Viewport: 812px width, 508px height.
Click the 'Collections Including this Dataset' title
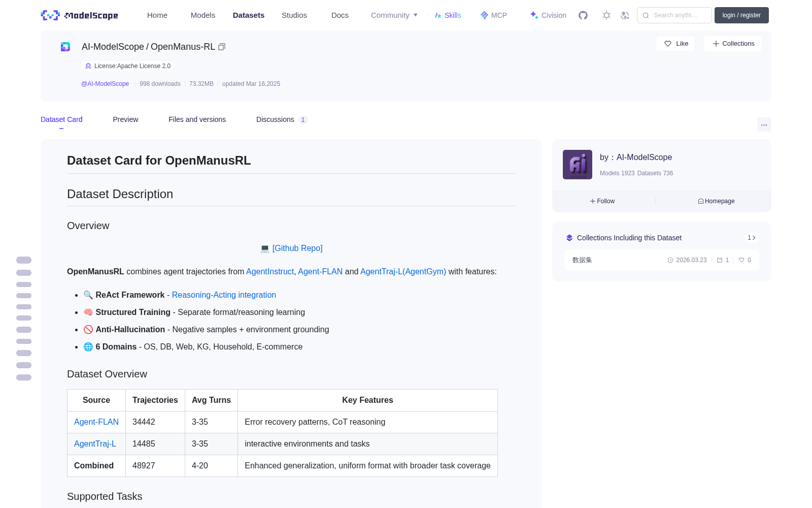tap(629, 238)
